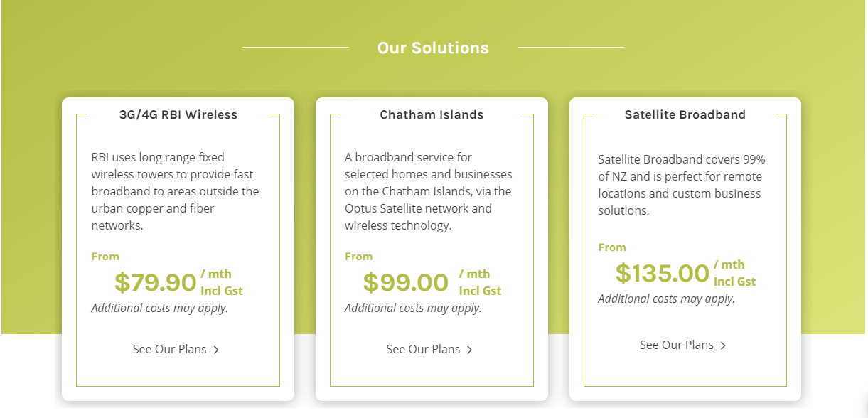Click the $79.90 price

pyautogui.click(x=155, y=282)
